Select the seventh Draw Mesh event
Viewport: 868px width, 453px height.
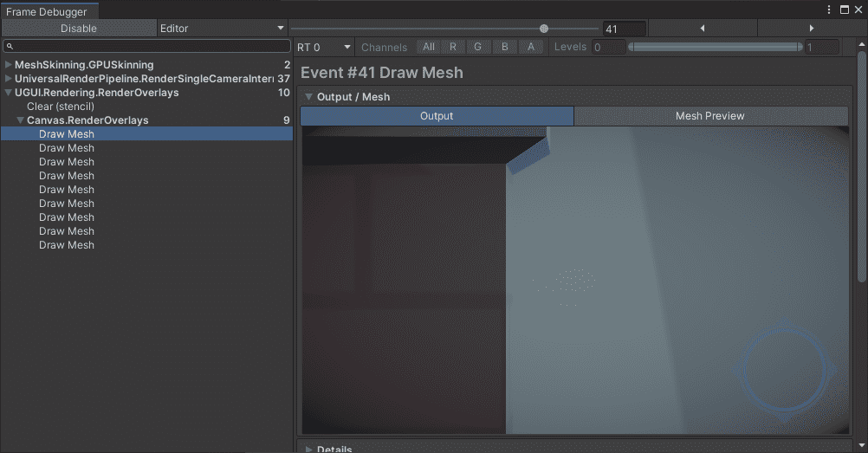(146, 217)
